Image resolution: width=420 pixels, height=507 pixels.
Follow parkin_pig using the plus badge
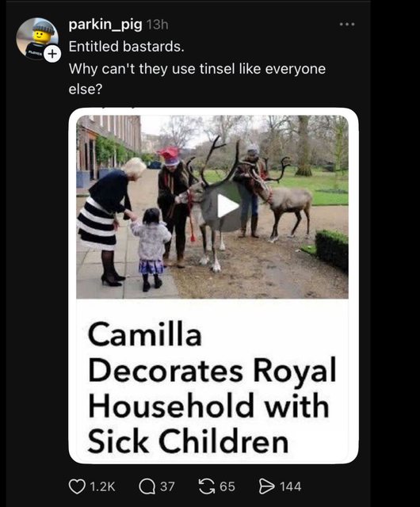pos(52,54)
